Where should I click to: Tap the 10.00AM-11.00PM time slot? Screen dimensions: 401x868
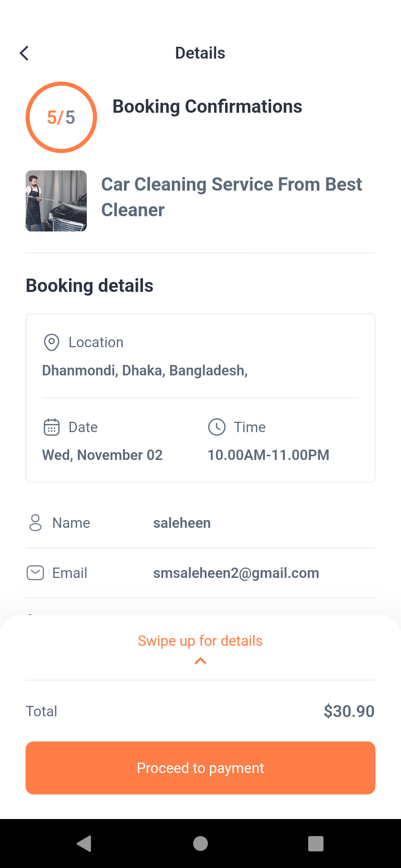[268, 455]
